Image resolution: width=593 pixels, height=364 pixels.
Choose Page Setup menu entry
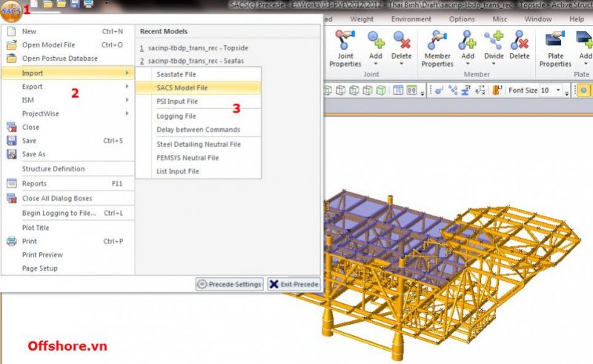point(68,268)
